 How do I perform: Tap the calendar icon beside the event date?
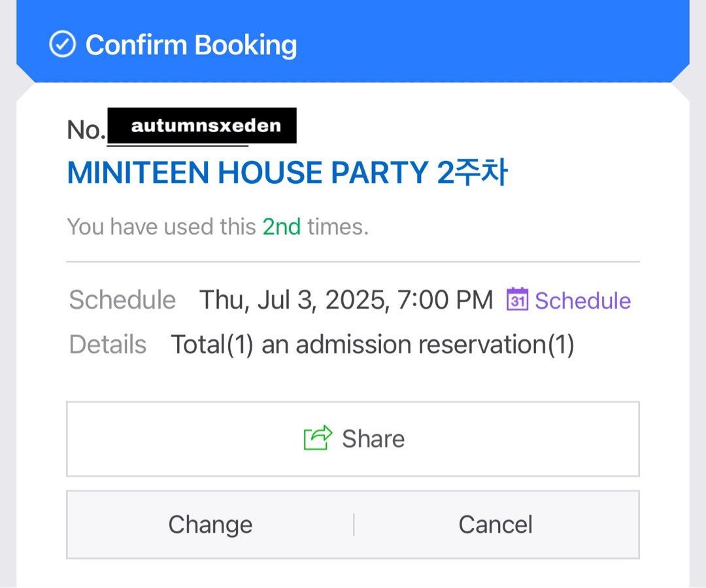click(x=516, y=300)
